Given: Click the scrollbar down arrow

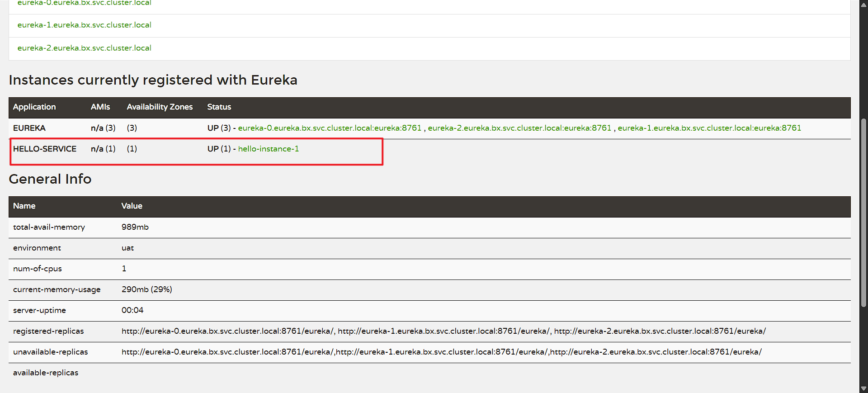Looking at the screenshot, I should tap(863, 388).
